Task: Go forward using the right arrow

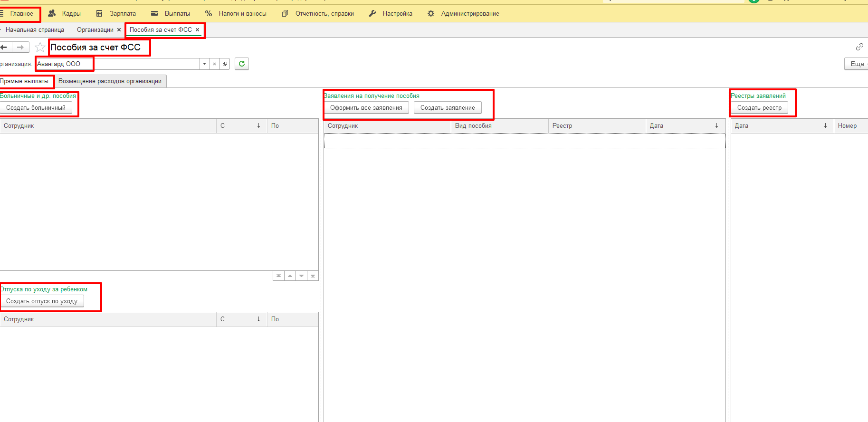Action: tap(20, 47)
